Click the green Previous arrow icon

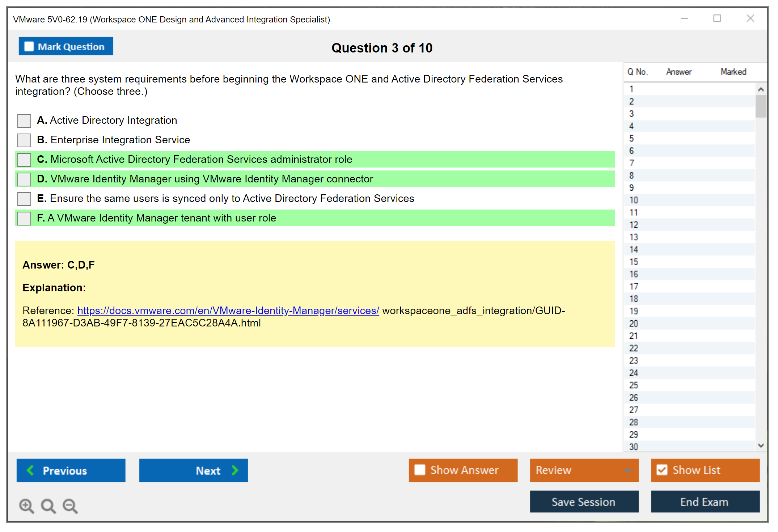pyautogui.click(x=30, y=470)
